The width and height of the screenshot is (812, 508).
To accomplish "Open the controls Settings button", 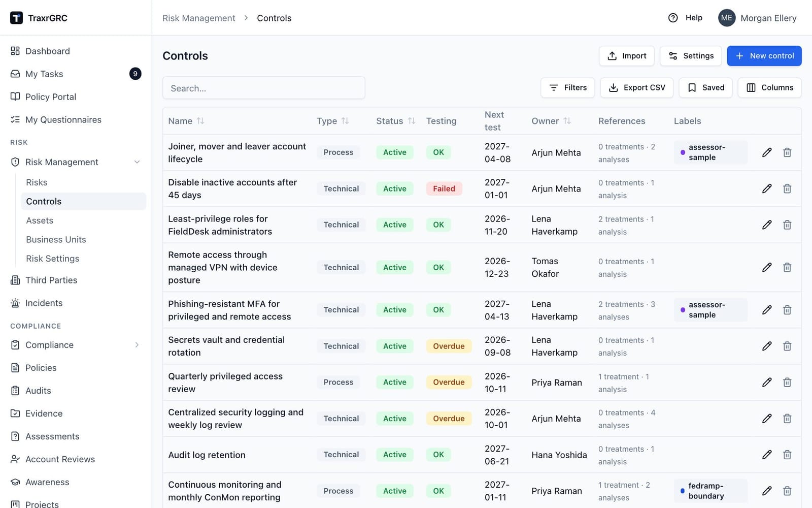I will click(691, 56).
